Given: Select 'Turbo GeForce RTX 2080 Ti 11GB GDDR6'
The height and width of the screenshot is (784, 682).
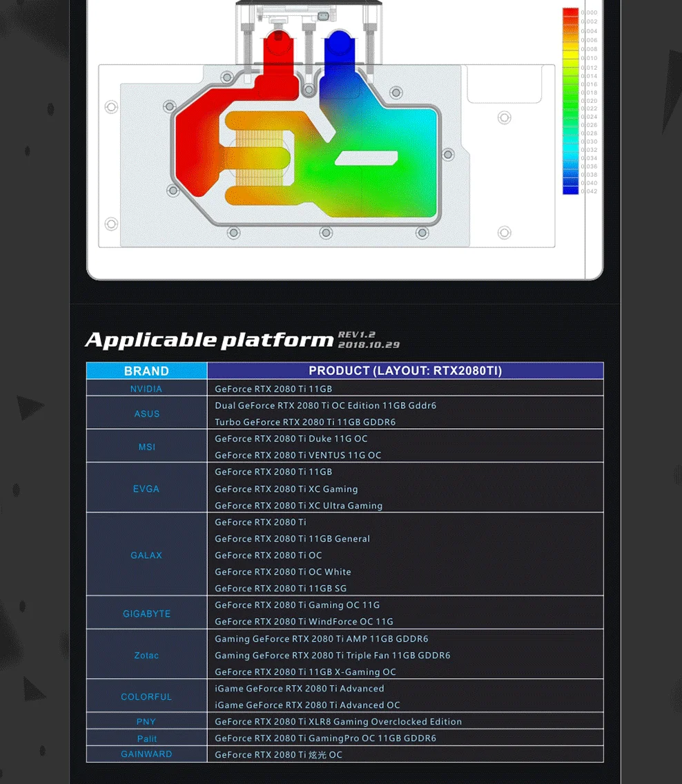Looking at the screenshot, I should point(305,422).
